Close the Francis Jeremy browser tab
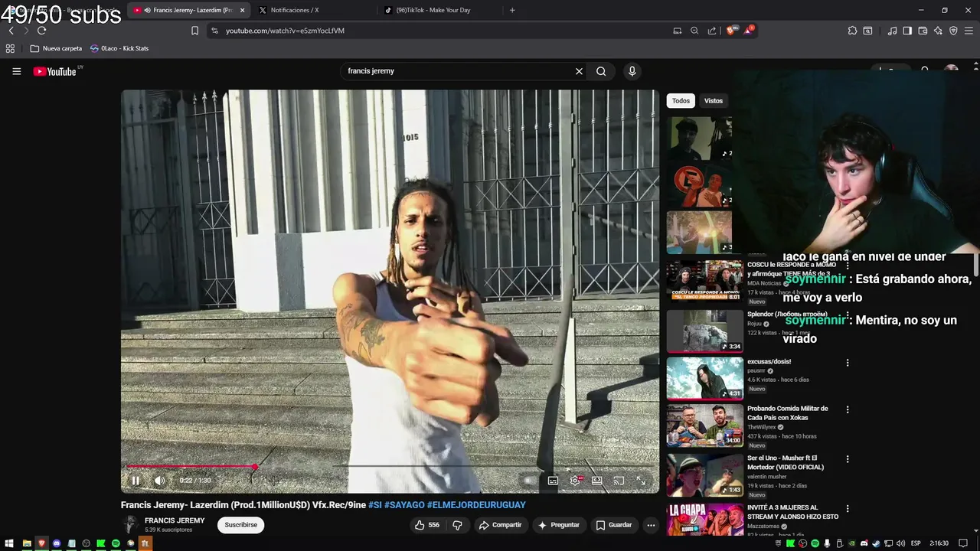The height and width of the screenshot is (551, 980). tap(243, 10)
